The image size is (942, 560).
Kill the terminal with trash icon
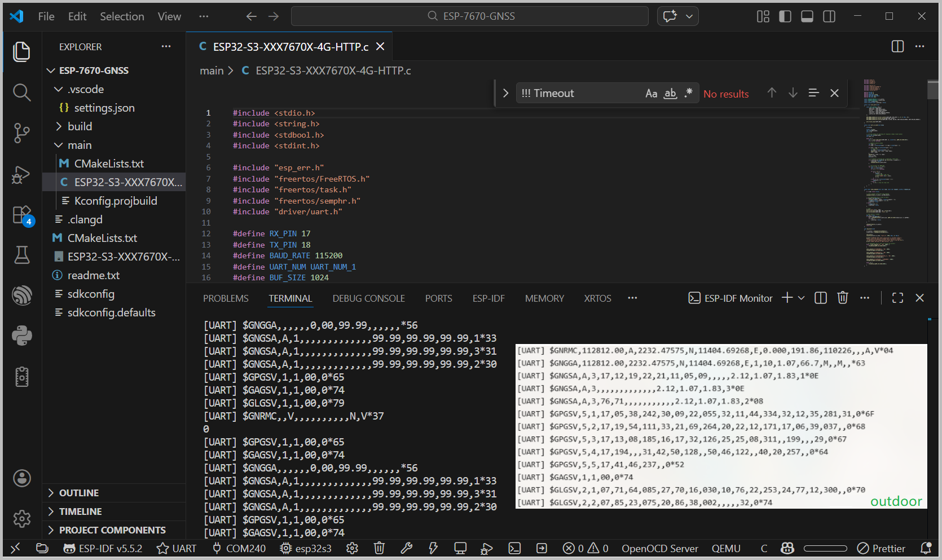coord(842,298)
